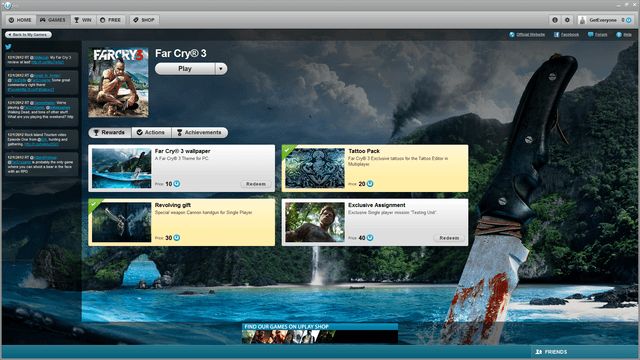This screenshot has width=640, height=360.
Task: Click the Tattoo Pack thumbnail
Action: (x=315, y=168)
